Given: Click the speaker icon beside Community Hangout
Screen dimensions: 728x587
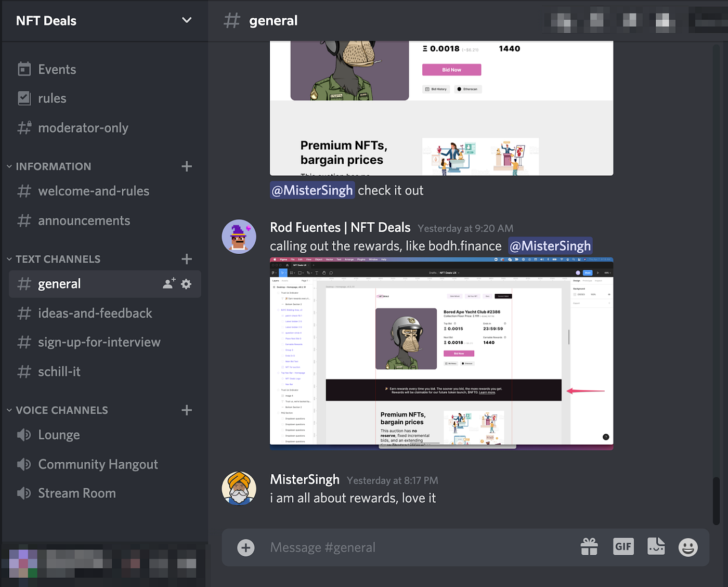Looking at the screenshot, I should click(24, 464).
